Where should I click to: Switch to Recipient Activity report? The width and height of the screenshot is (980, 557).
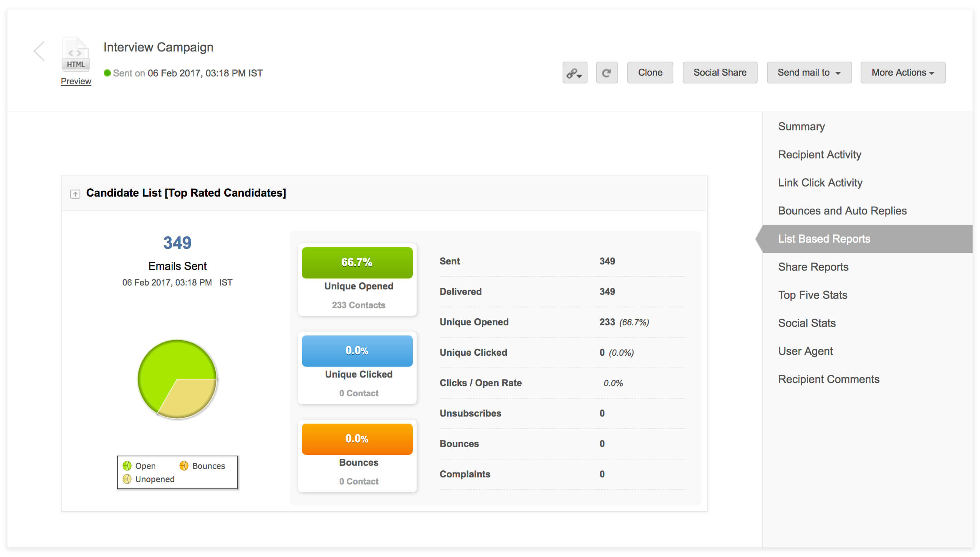819,154
